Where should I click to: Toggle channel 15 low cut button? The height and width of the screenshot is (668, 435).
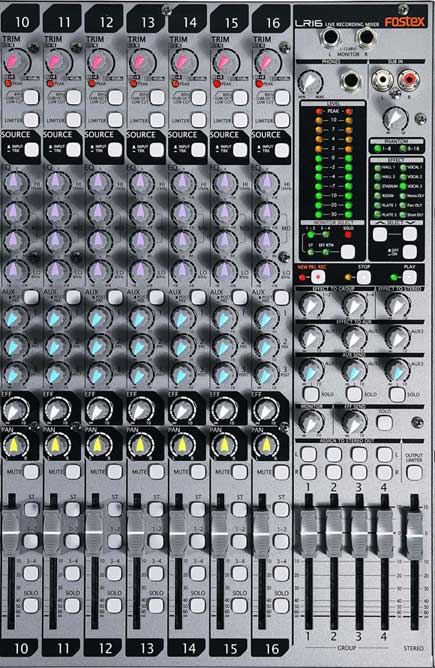[240, 97]
